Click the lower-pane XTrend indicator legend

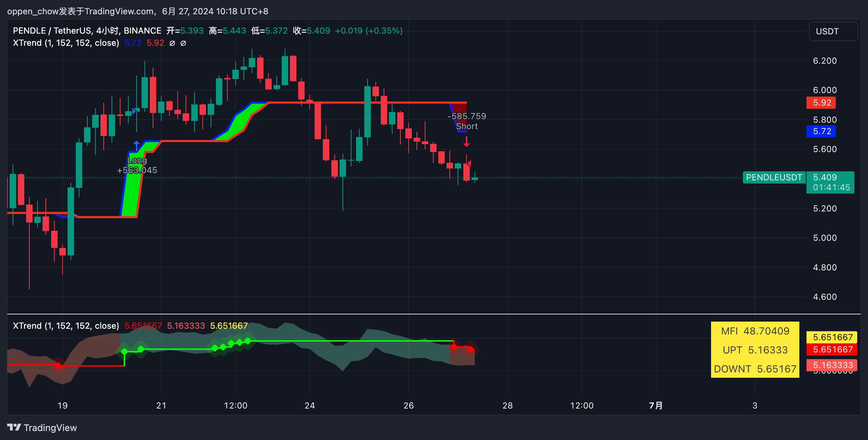tap(66, 326)
